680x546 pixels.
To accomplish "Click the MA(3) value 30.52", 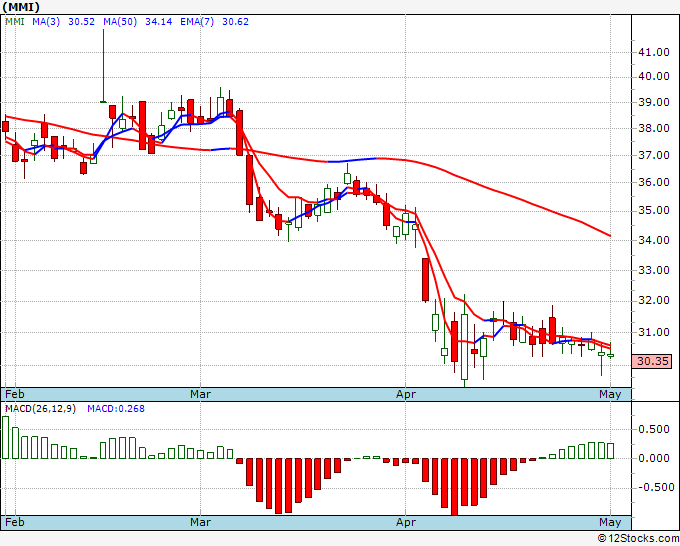I will coord(81,22).
